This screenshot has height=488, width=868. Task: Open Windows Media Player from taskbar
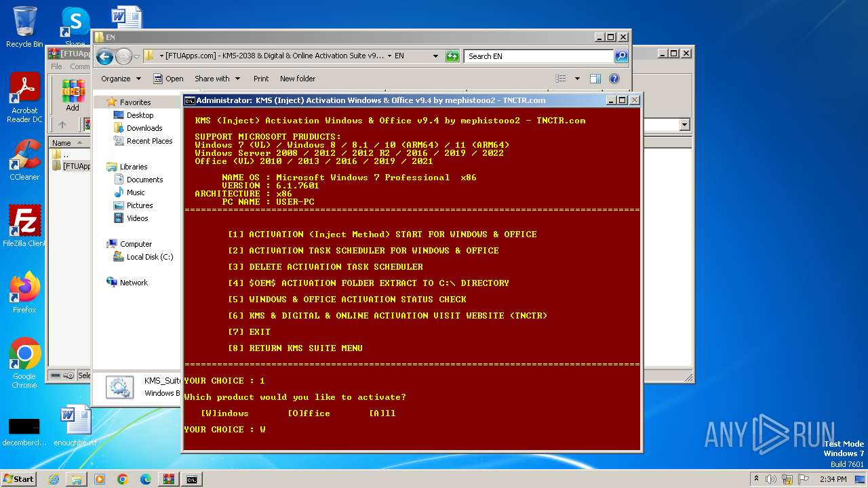point(100,479)
